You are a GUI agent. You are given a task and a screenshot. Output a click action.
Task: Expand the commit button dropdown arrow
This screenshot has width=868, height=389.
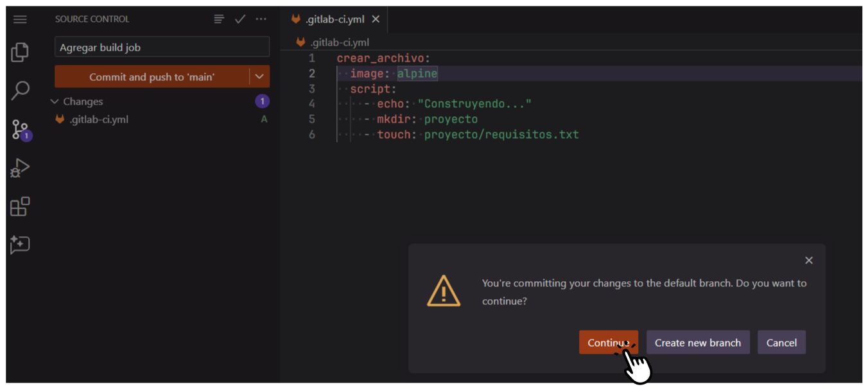tap(259, 76)
